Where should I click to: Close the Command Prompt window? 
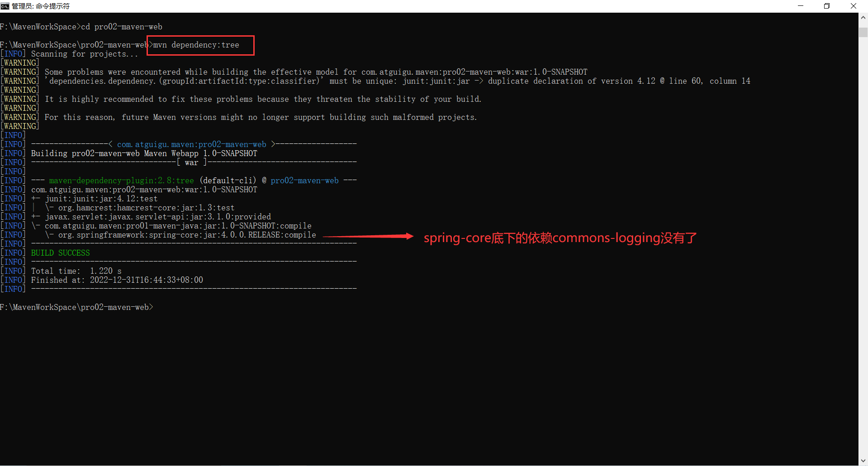pos(854,6)
